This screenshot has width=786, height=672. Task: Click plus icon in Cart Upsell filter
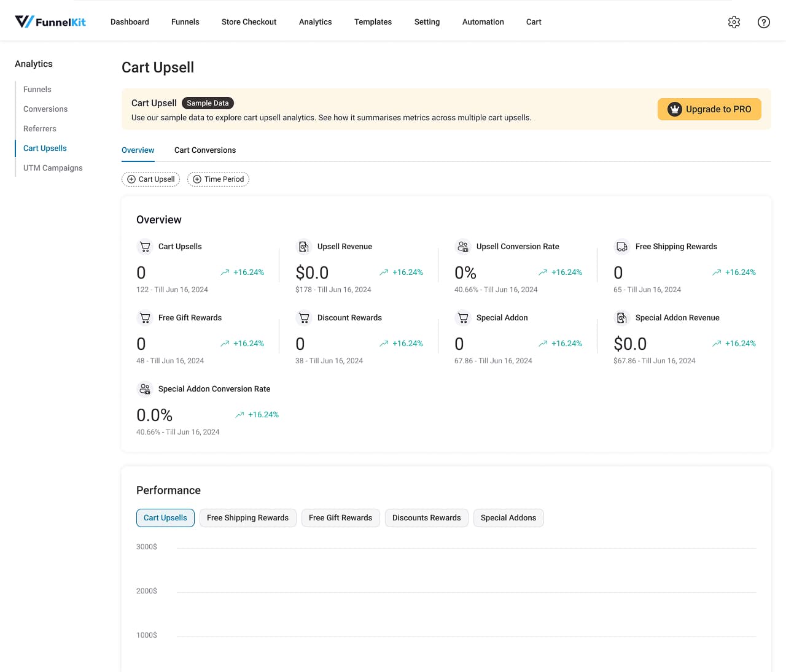coord(131,179)
